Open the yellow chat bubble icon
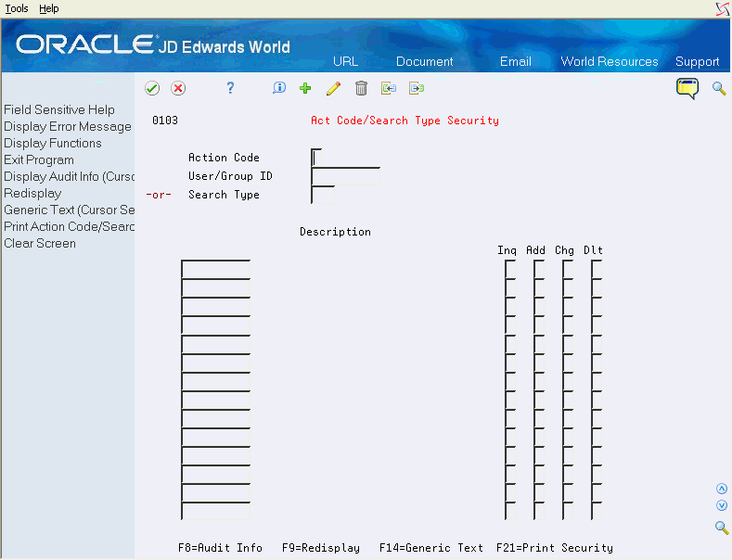732x560 pixels. point(687,89)
